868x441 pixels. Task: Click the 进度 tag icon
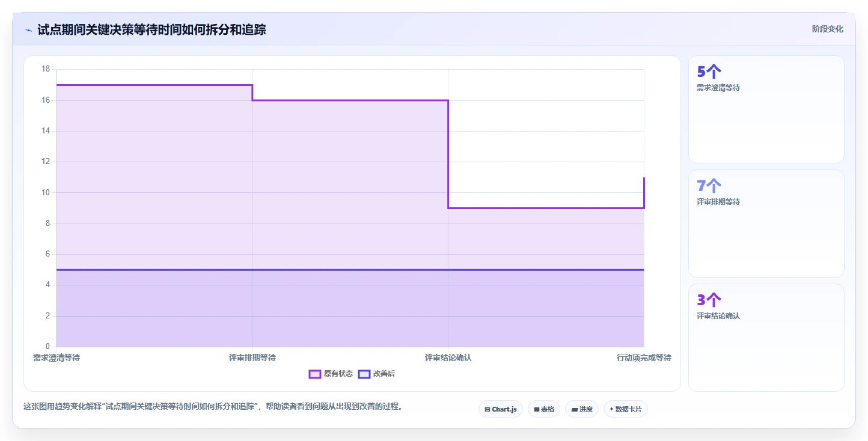[x=575, y=409]
